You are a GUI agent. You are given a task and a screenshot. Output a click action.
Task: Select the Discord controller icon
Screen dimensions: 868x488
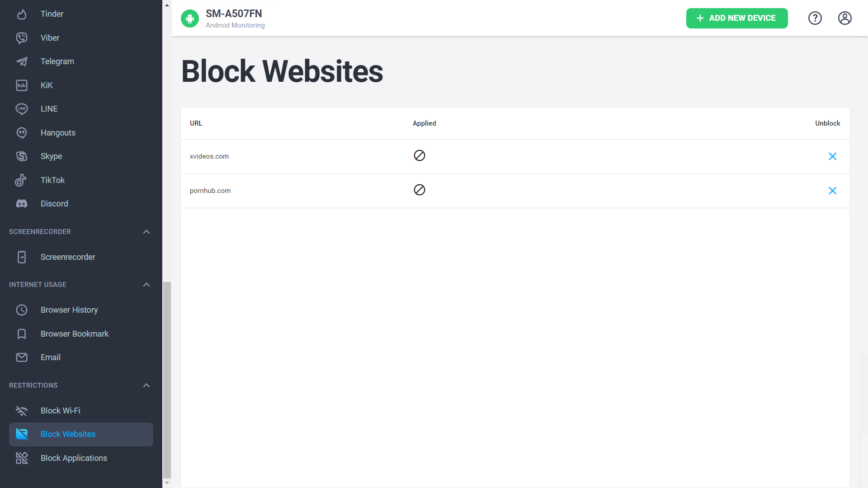22,204
